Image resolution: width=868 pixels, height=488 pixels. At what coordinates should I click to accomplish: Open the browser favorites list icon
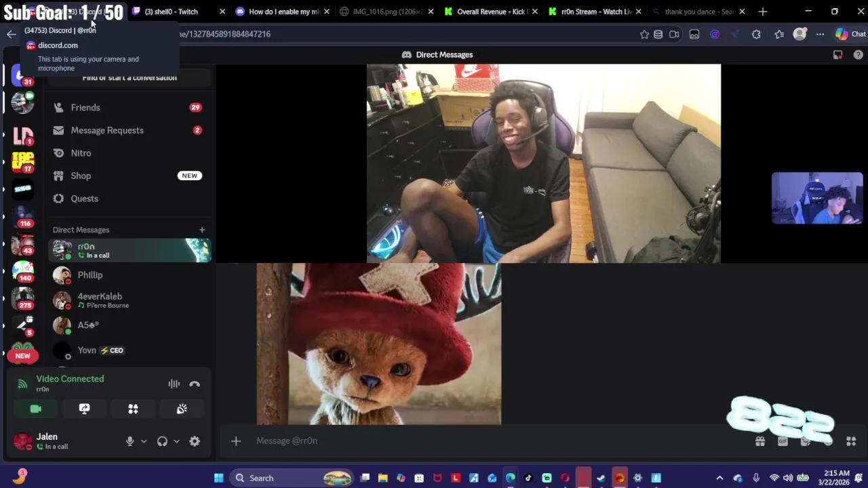[x=779, y=34]
